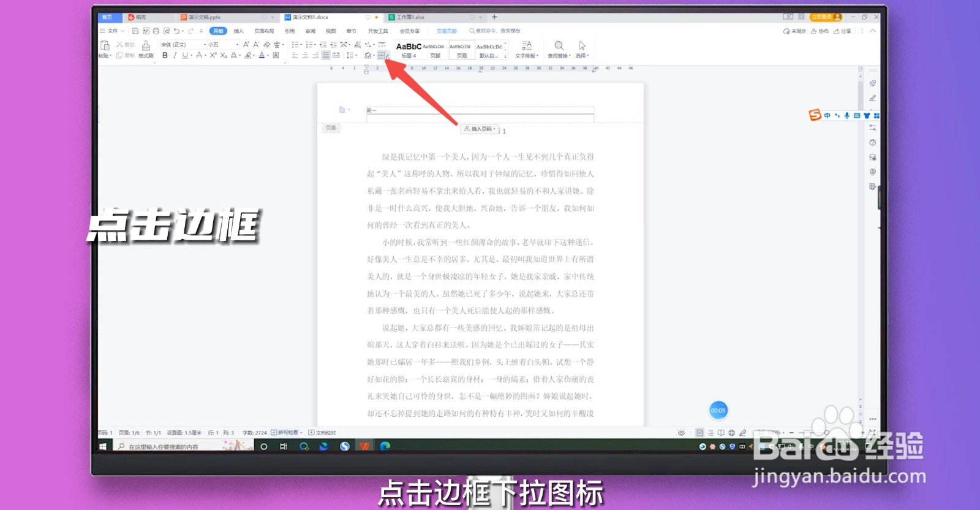Viewport: 980px width, 510px height.
Task: Apply text highlight color
Action: coord(248,55)
